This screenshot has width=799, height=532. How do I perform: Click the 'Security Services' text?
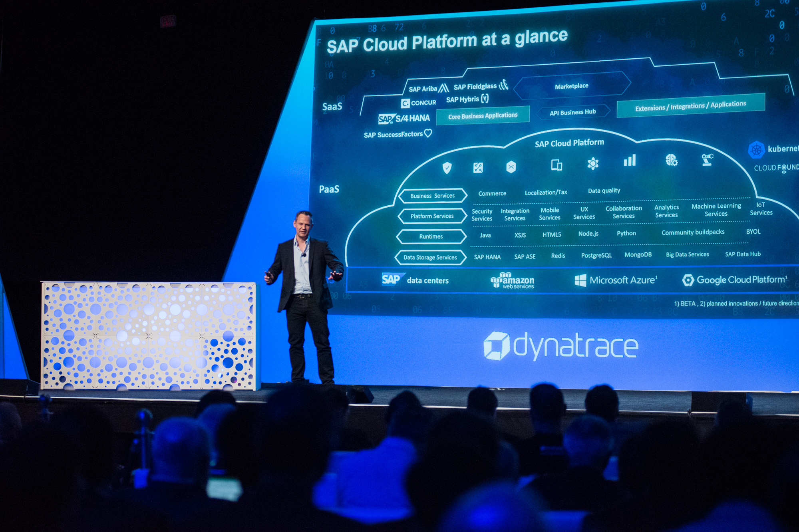pos(482,215)
